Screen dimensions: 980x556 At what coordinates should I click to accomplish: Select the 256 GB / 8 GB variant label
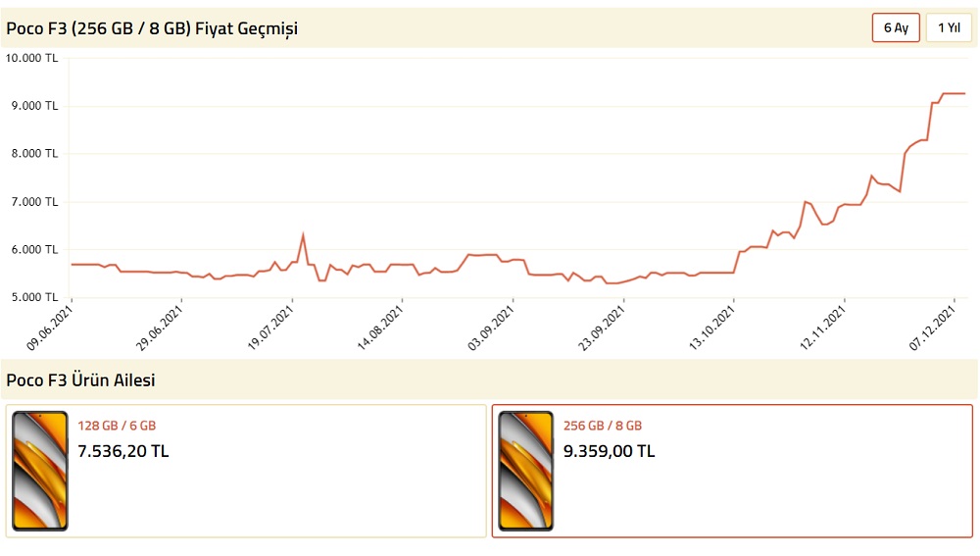(x=603, y=426)
